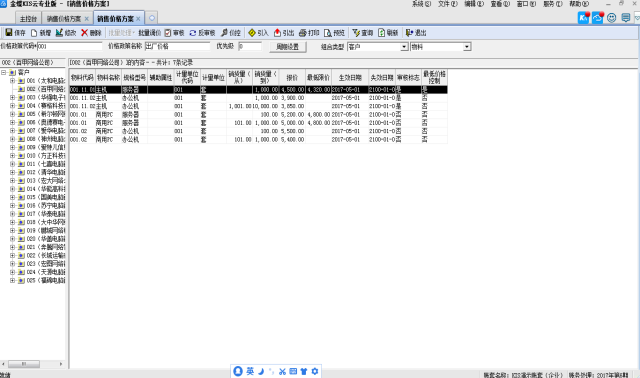Click the 刷新 refresh icon
This screenshot has width=640, height=378.
click(381, 33)
